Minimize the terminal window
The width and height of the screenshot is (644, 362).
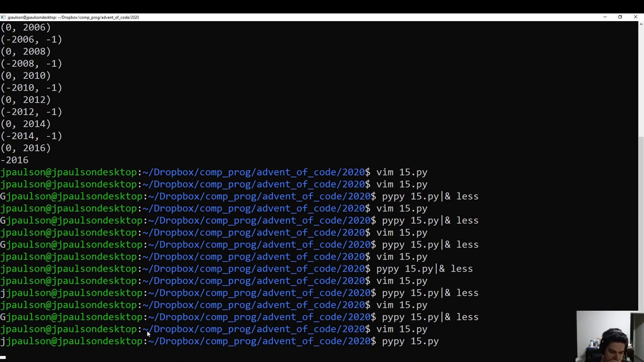coord(605,17)
